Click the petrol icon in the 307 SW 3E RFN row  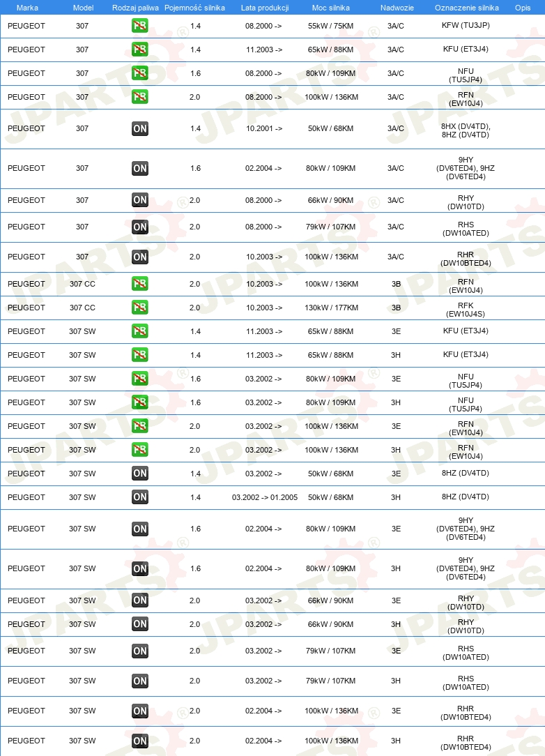pos(140,425)
